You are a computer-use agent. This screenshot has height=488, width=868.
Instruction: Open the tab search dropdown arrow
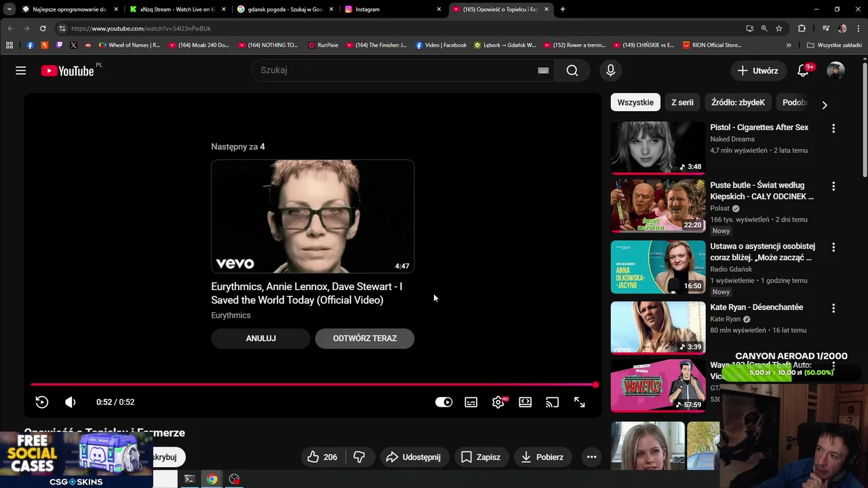click(x=9, y=9)
